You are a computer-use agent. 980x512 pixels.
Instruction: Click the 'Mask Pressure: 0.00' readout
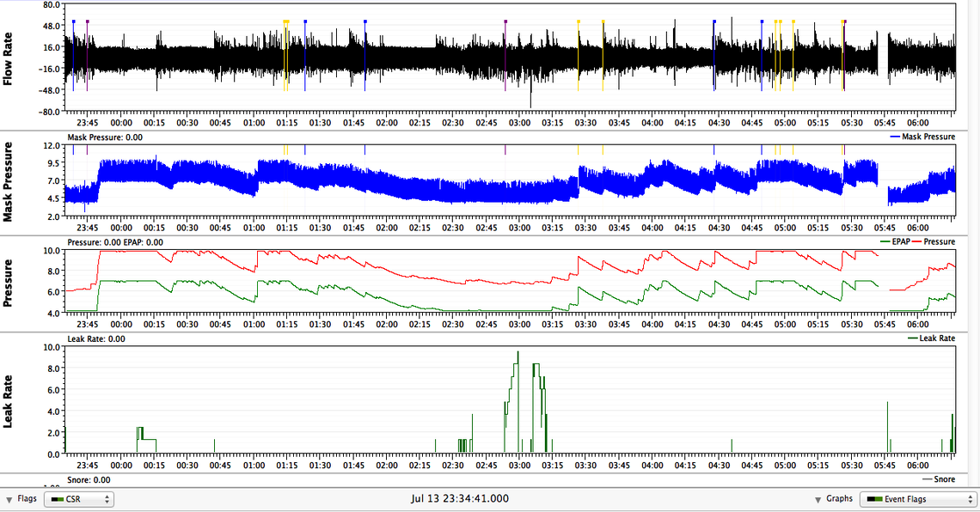[x=105, y=137]
